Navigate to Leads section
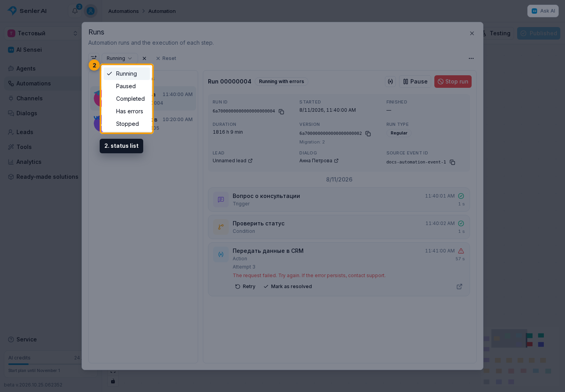 (43, 132)
